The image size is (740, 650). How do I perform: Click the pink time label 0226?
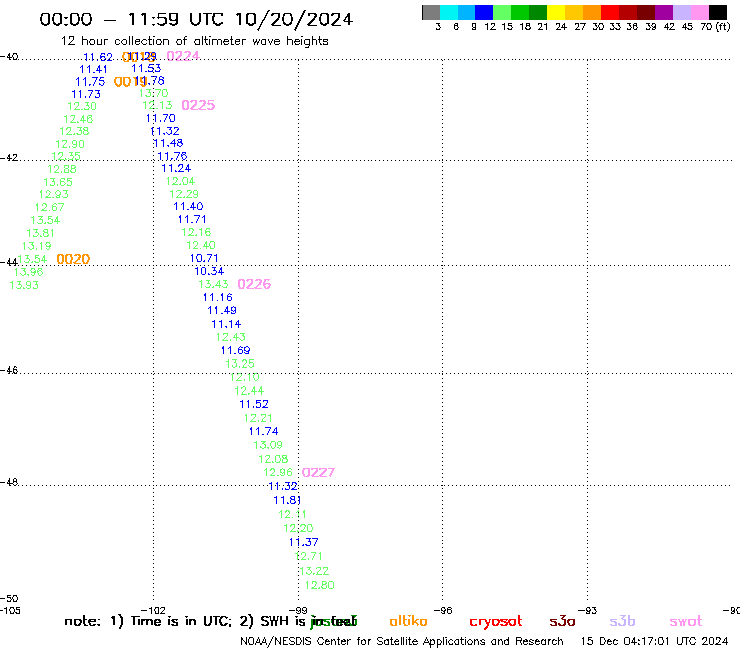tap(254, 284)
